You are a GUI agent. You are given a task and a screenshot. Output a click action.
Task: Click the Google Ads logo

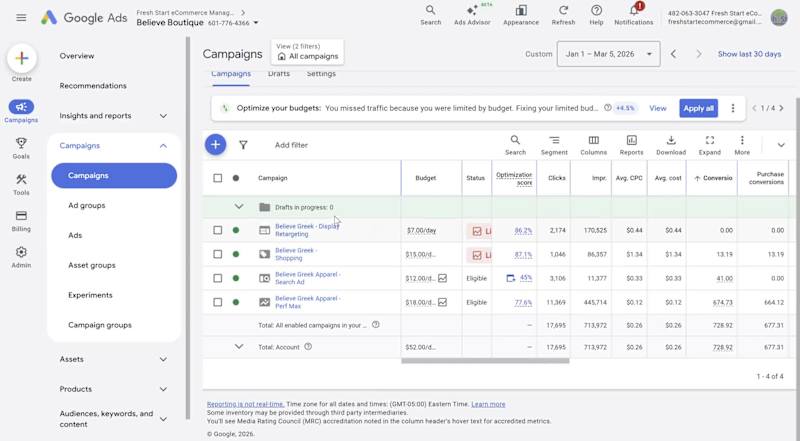84,18
